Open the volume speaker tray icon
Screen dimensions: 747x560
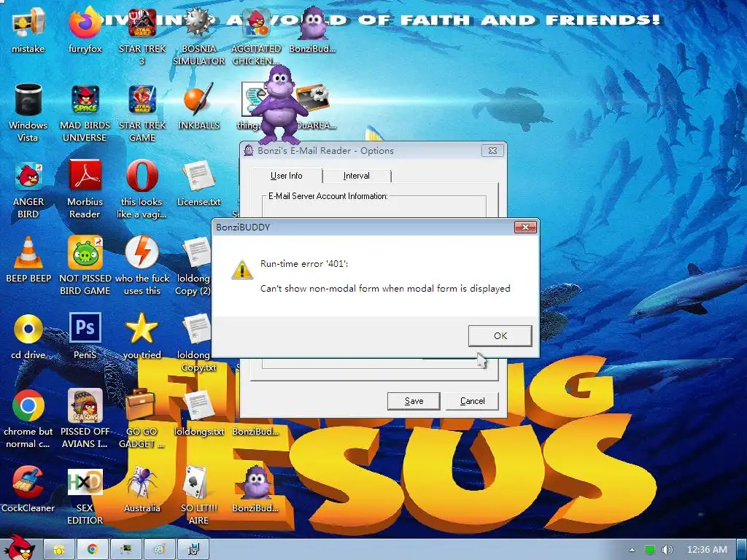click(x=667, y=550)
